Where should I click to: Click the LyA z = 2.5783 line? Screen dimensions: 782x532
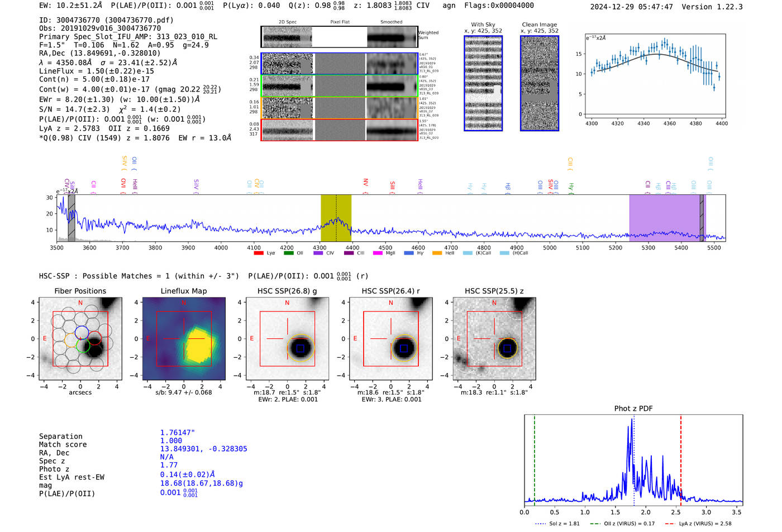coord(104,128)
